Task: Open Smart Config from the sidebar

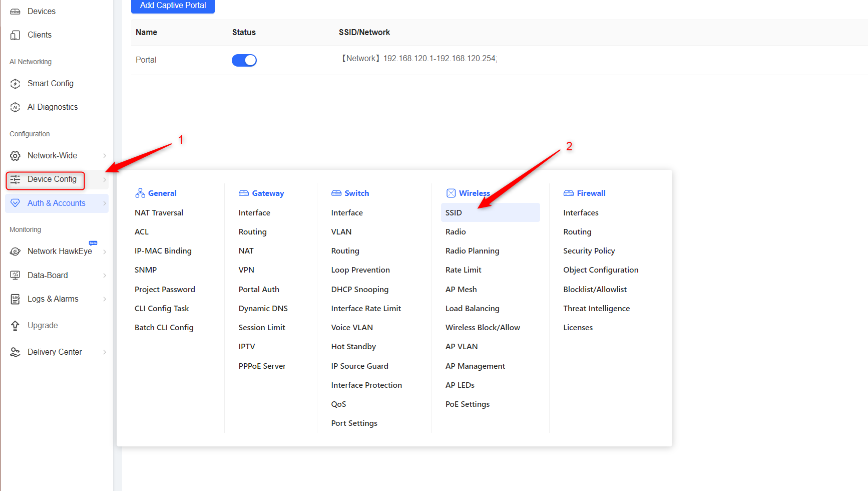Action: pyautogui.click(x=15, y=83)
